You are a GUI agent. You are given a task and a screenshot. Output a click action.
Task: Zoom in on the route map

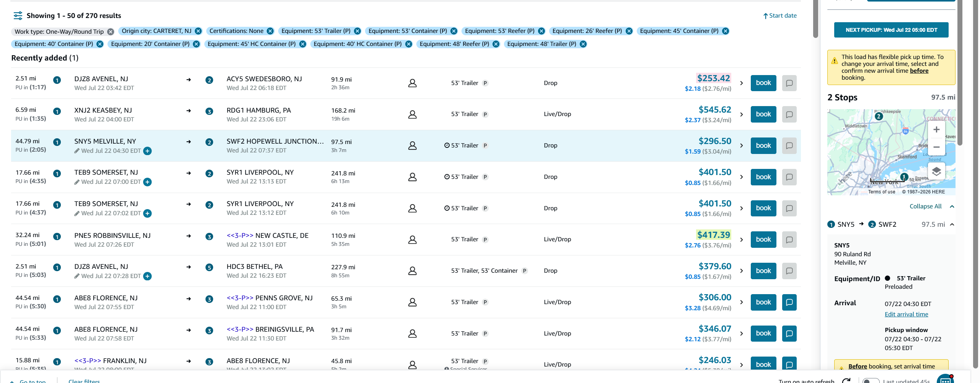point(936,130)
